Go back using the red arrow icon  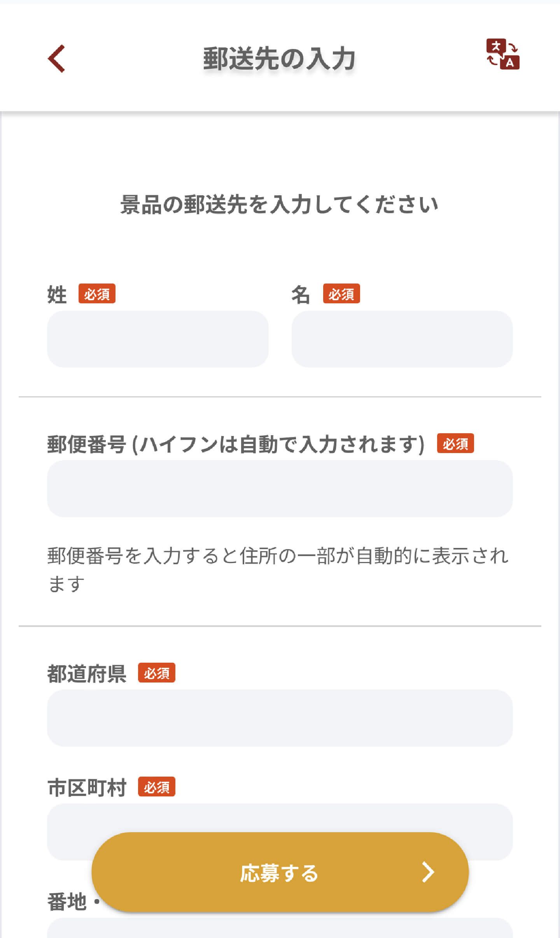point(56,59)
